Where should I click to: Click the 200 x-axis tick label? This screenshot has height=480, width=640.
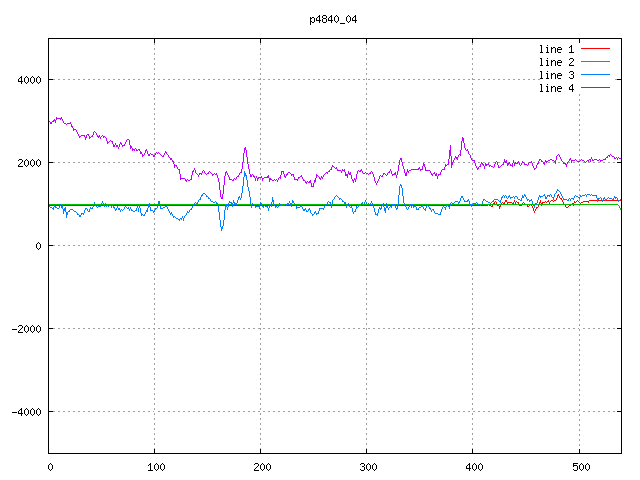261,466
